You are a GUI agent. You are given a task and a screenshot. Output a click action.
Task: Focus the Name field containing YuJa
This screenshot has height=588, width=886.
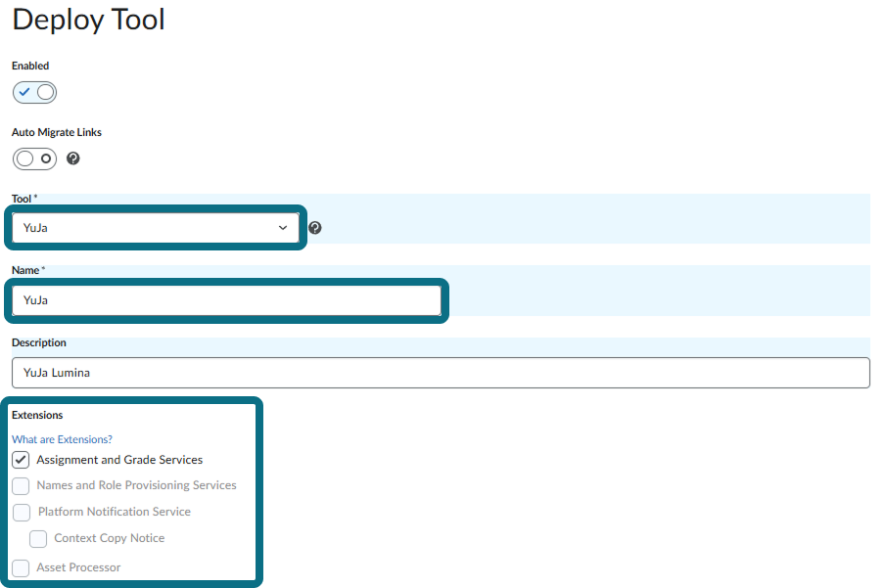[x=226, y=300]
